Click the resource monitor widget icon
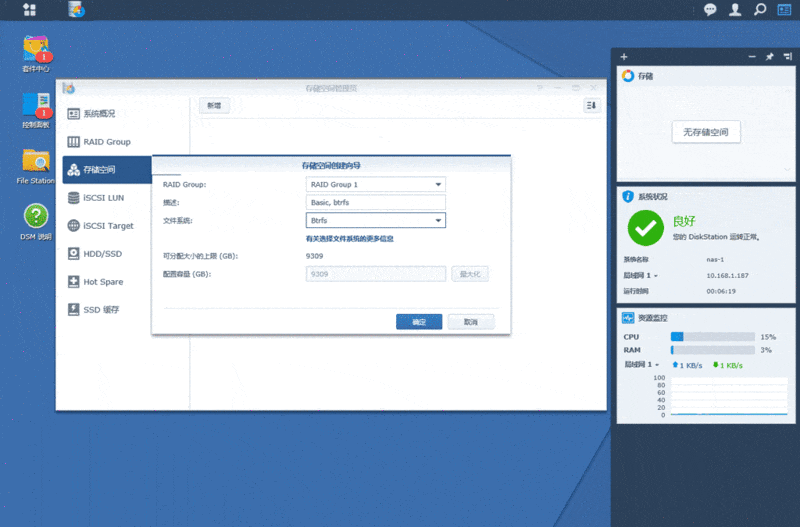The image size is (800, 527). [x=628, y=318]
